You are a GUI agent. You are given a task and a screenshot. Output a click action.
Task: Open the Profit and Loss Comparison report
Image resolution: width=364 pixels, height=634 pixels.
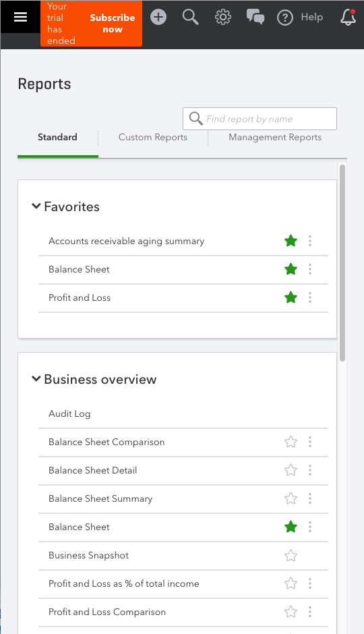pyautogui.click(x=107, y=612)
